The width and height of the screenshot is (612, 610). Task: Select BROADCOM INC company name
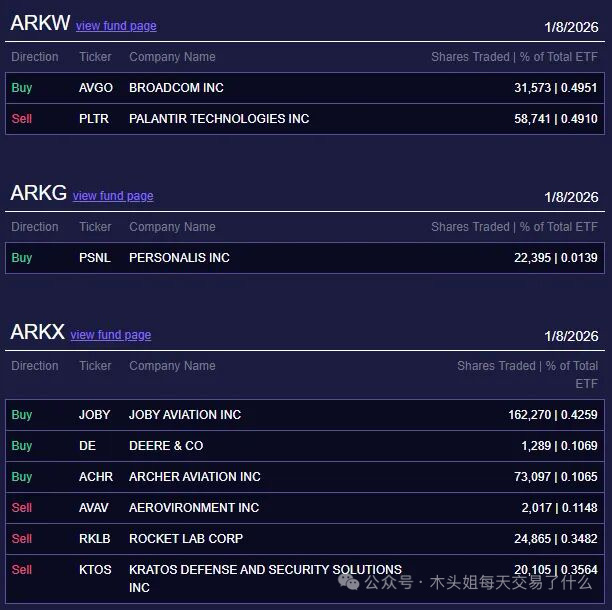tap(176, 88)
